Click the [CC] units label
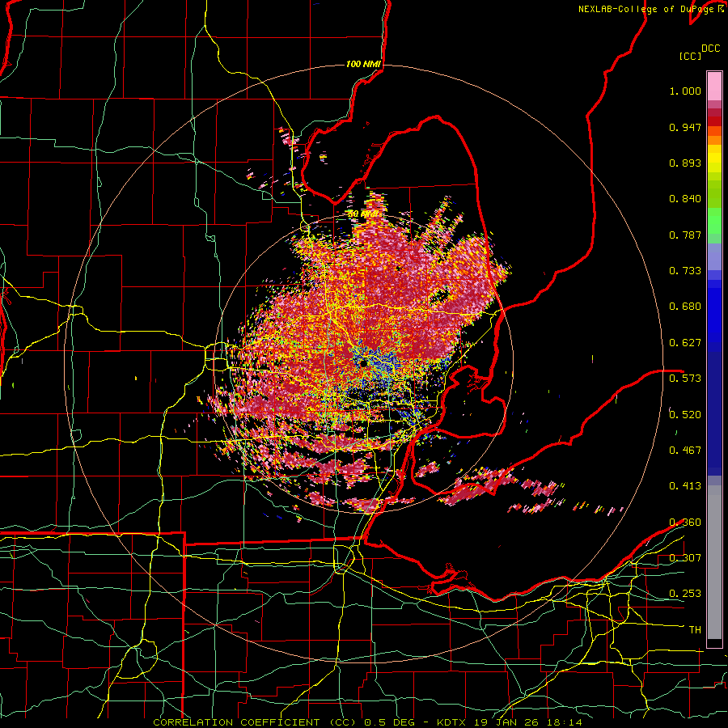The image size is (728, 728). pos(690,56)
